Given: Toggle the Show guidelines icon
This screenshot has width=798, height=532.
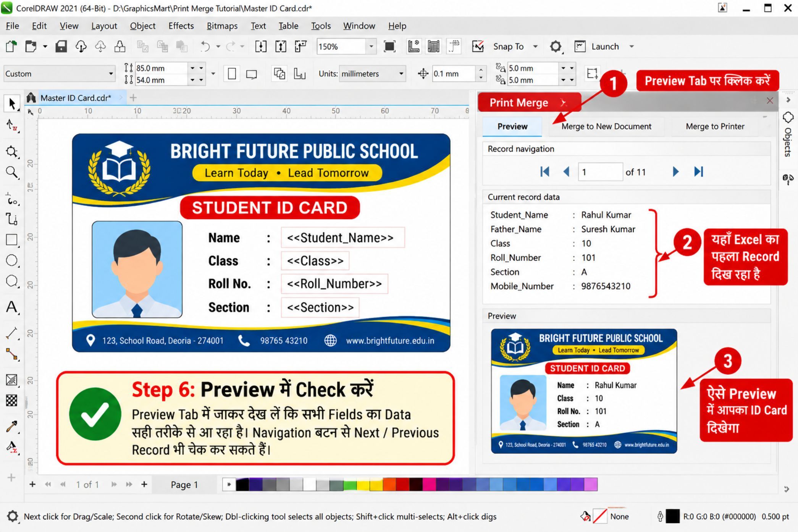Looking at the screenshot, I should [454, 47].
